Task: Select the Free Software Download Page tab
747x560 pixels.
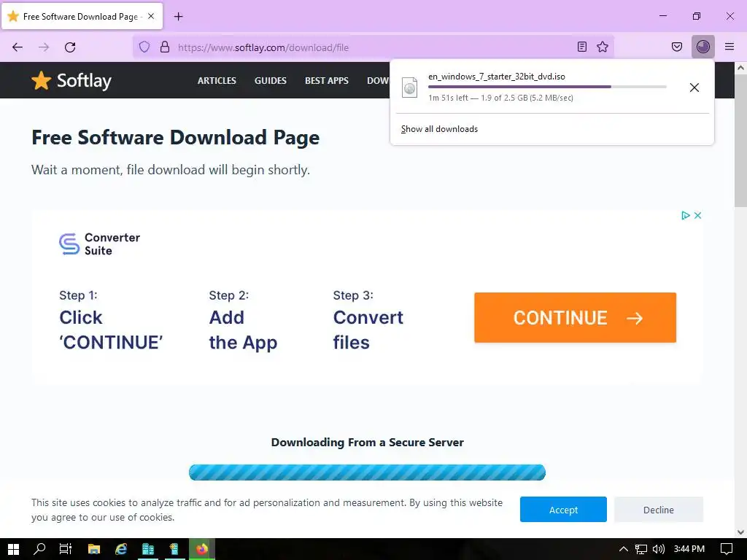Action: click(82, 16)
